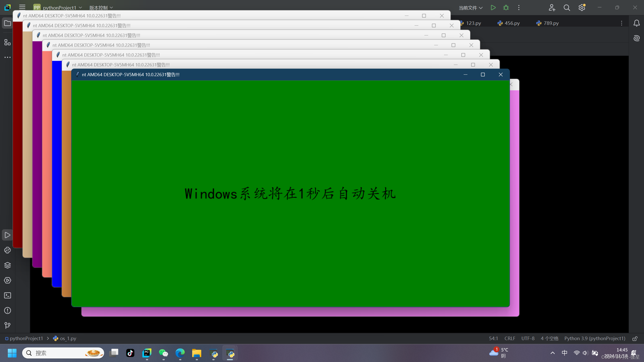Image resolution: width=644 pixels, height=362 pixels.
Task: Click pythonProject1 breadcrumb in status bar
Action: [24, 338]
